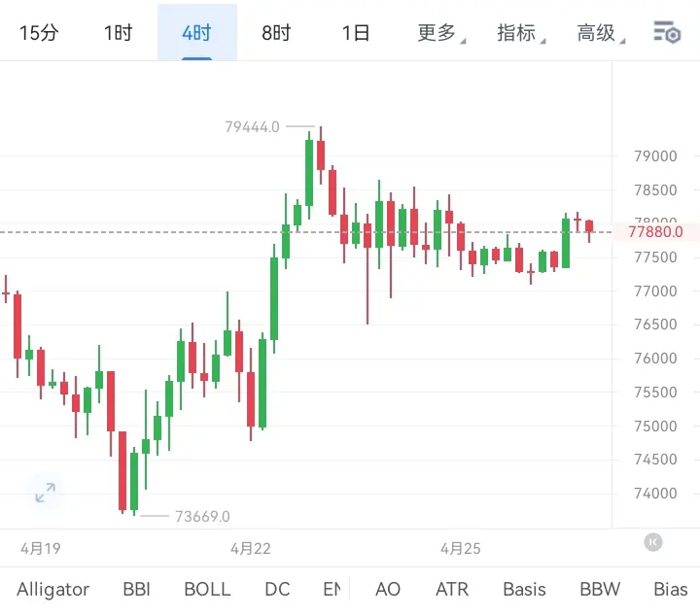Select the 1日 timeframe tab
This screenshot has width=700, height=616.
[356, 33]
